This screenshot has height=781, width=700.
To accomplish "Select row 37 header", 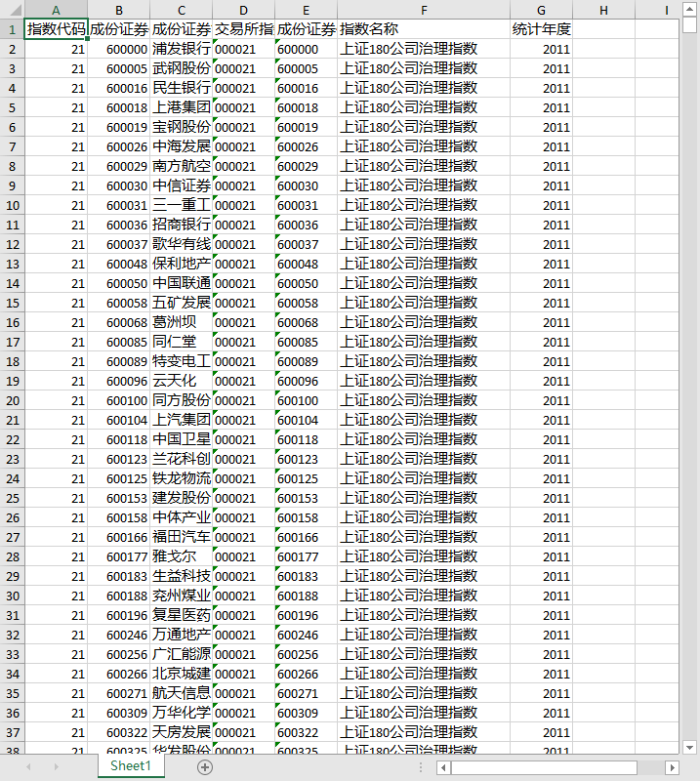I will [12, 733].
